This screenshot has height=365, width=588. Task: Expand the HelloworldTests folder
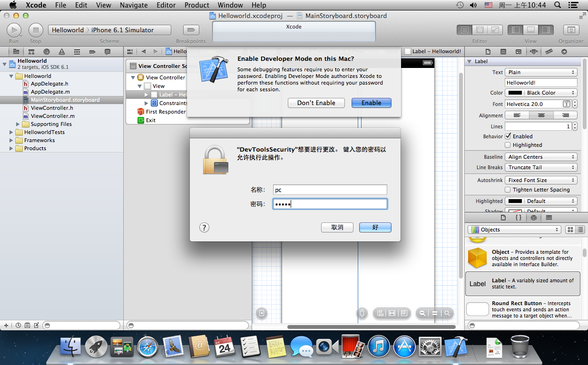[x=11, y=132]
